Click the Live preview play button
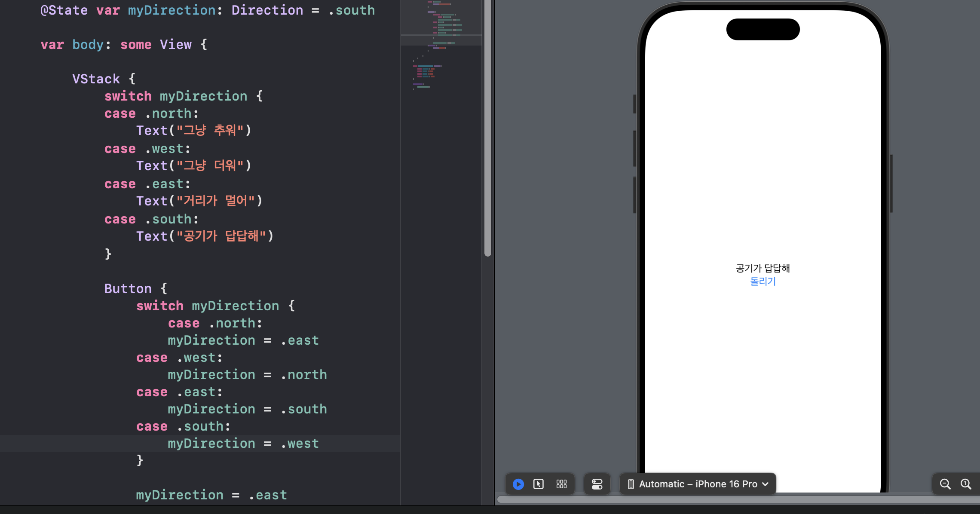This screenshot has height=514, width=980. 518,484
